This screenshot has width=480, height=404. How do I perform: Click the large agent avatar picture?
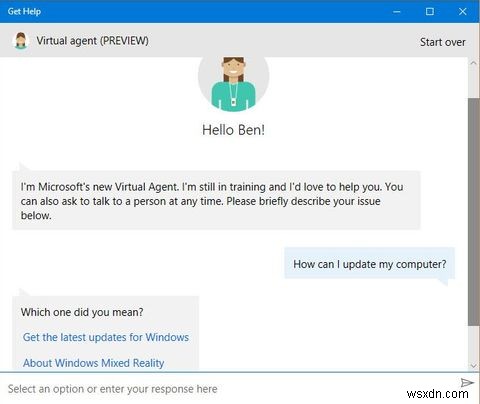[233, 83]
